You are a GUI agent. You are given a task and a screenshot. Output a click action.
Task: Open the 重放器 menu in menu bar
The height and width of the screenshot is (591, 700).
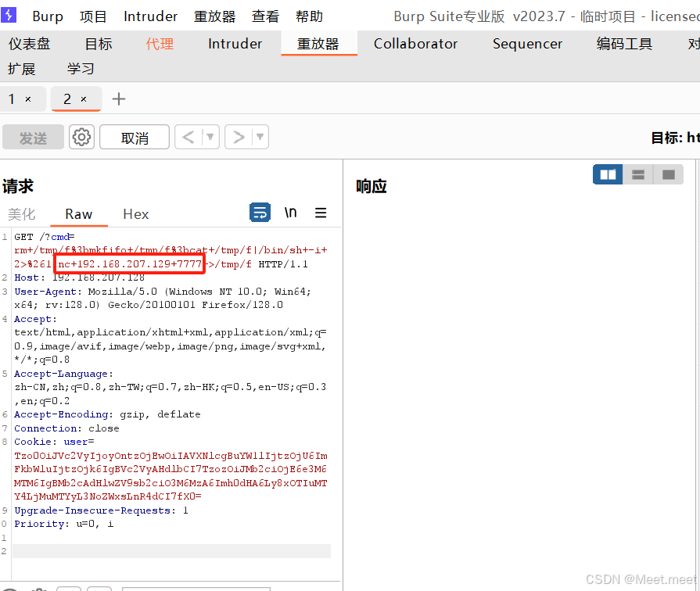point(215,16)
